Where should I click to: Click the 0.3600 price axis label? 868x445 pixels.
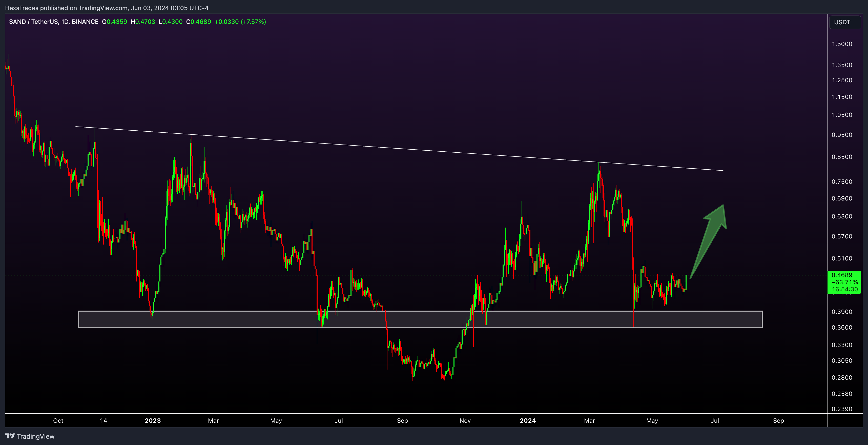pos(842,328)
